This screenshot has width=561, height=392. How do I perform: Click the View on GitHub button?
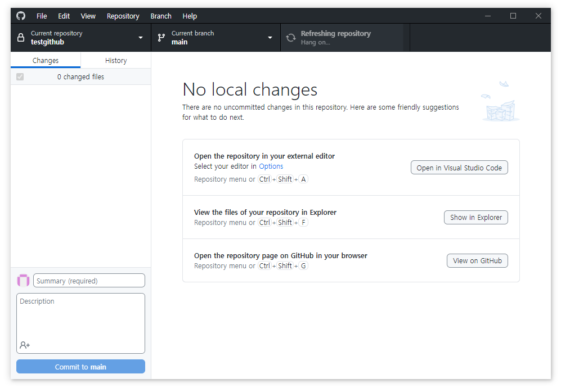tap(477, 261)
